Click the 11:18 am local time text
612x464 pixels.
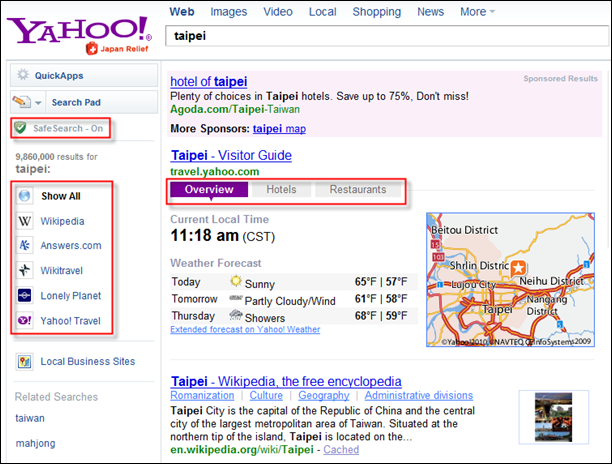pyautogui.click(x=223, y=236)
